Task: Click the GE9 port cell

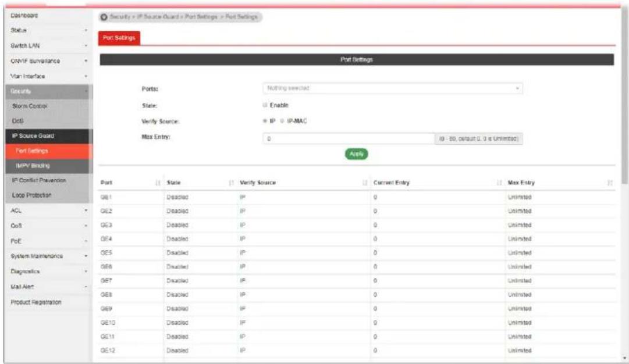Action: (x=130, y=309)
